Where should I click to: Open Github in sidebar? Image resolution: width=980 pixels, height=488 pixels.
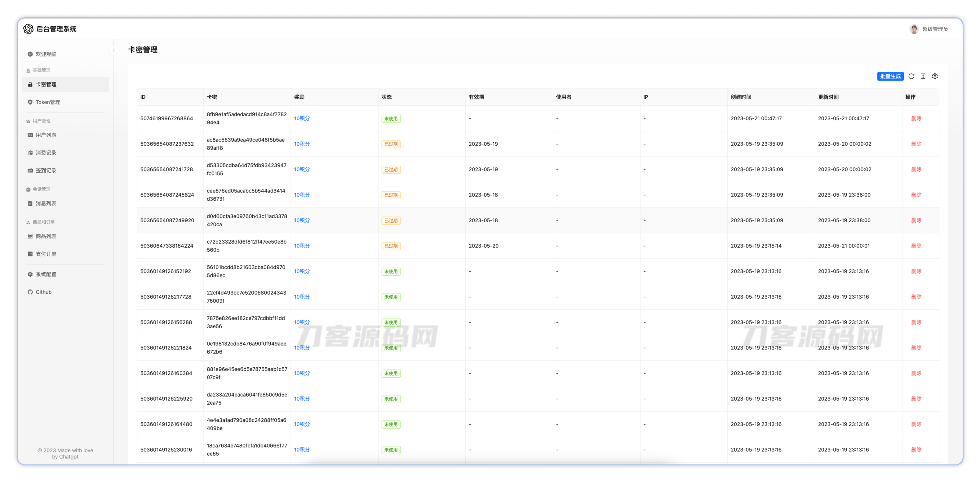(43, 292)
